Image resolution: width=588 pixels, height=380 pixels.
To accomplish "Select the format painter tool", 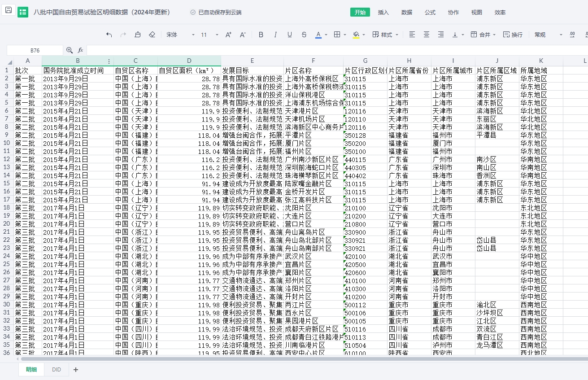I will point(138,35).
